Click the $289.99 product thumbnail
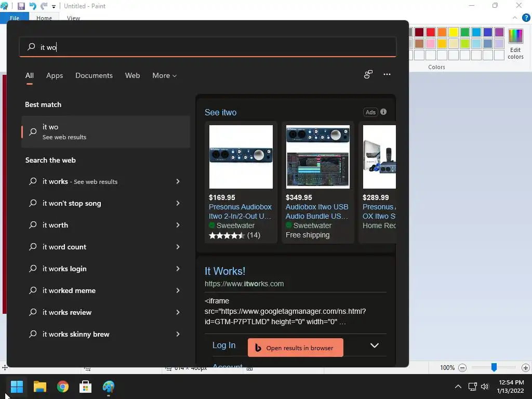Screen dimensions: 532x399 pyautogui.click(x=379, y=157)
